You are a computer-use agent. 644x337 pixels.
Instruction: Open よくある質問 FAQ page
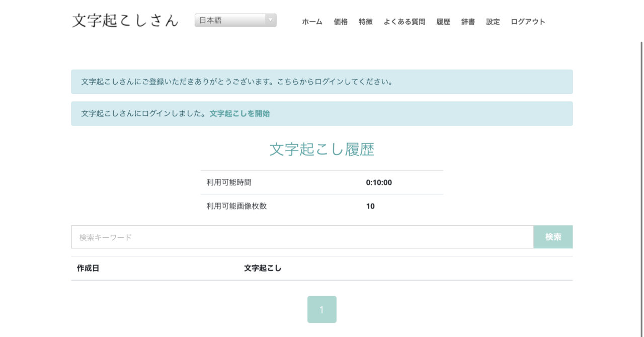point(405,22)
